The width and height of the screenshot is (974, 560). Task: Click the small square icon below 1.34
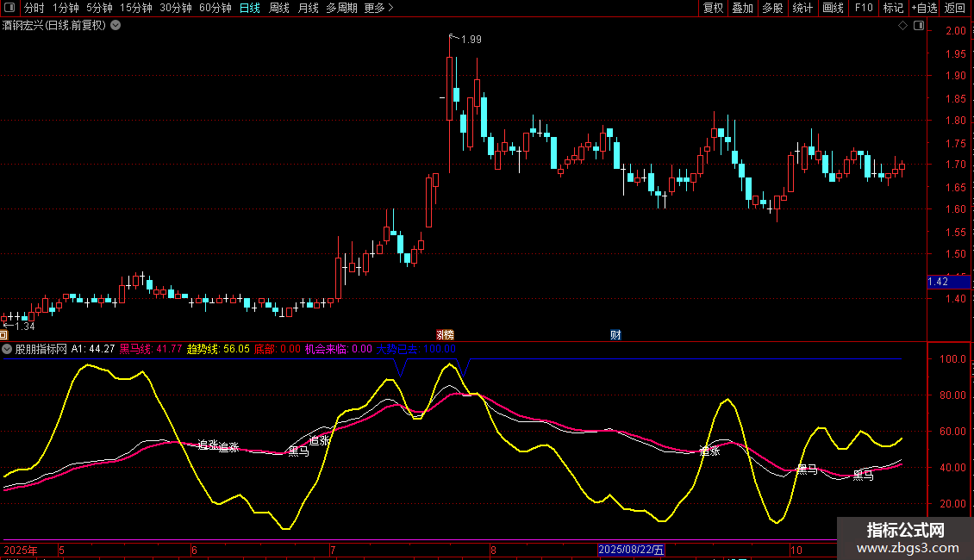click(3, 334)
